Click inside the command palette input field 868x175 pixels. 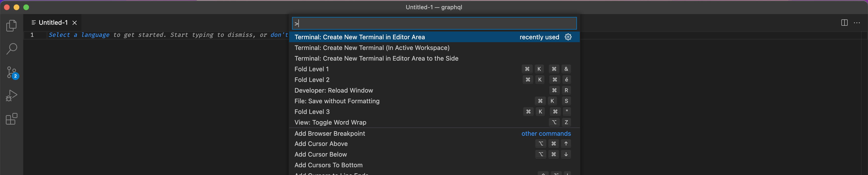click(x=434, y=23)
